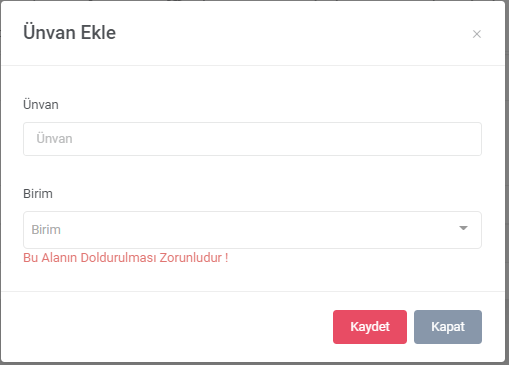
Task: Click the grey-blue Kapat close button
Action: (x=448, y=327)
